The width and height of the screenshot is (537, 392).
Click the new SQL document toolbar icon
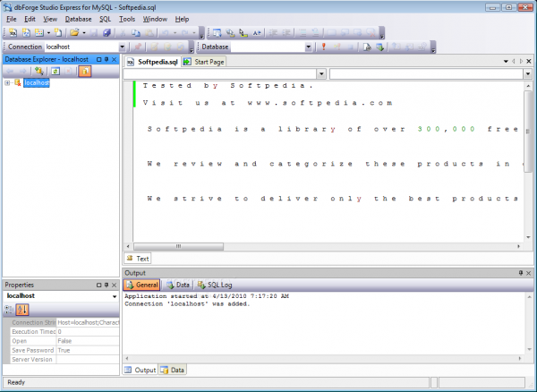13,32
